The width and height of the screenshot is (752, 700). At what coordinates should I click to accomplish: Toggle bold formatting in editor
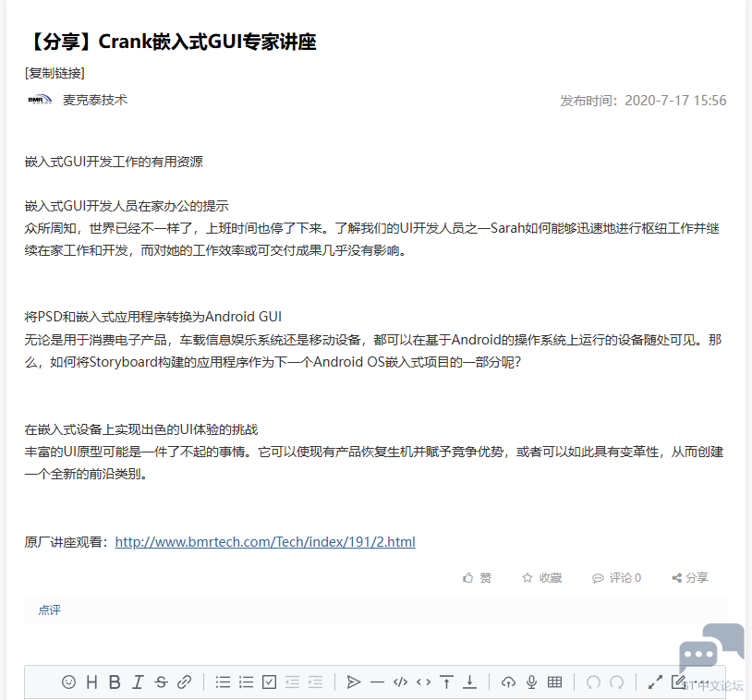click(115, 682)
